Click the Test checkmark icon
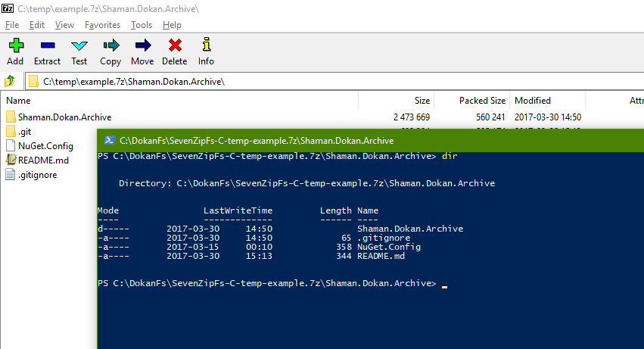This screenshot has height=349, width=644. [79, 45]
